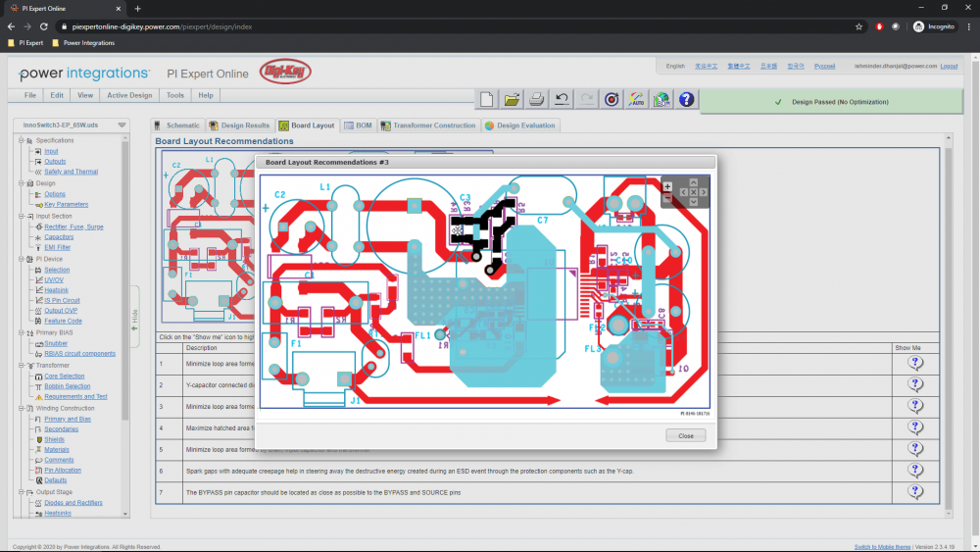Click the Auto design wand icon

point(636,99)
